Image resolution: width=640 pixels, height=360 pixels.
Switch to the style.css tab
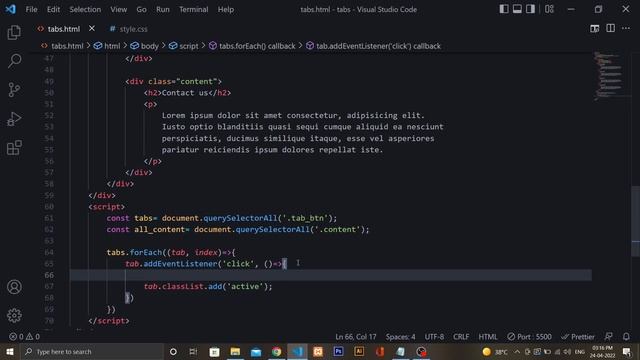click(x=129, y=29)
